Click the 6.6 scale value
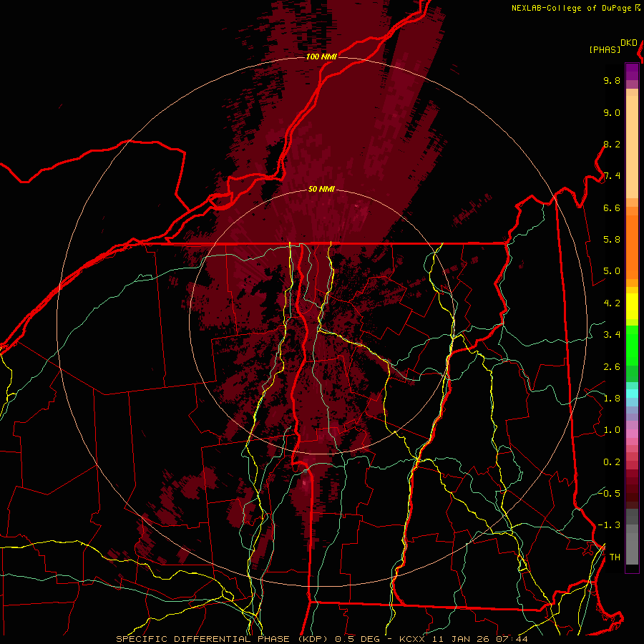This screenshot has height=644, width=644. (612, 208)
